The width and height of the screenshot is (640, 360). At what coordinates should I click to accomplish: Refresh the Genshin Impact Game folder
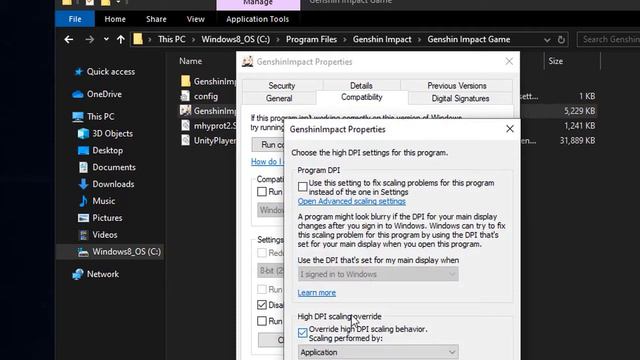click(x=561, y=40)
